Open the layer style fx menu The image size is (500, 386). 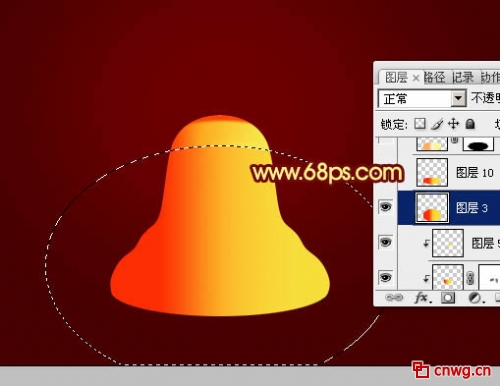[423, 297]
